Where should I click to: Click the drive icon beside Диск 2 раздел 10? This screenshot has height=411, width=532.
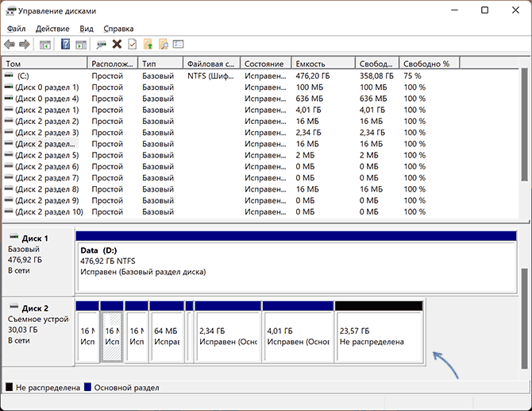click(9, 211)
